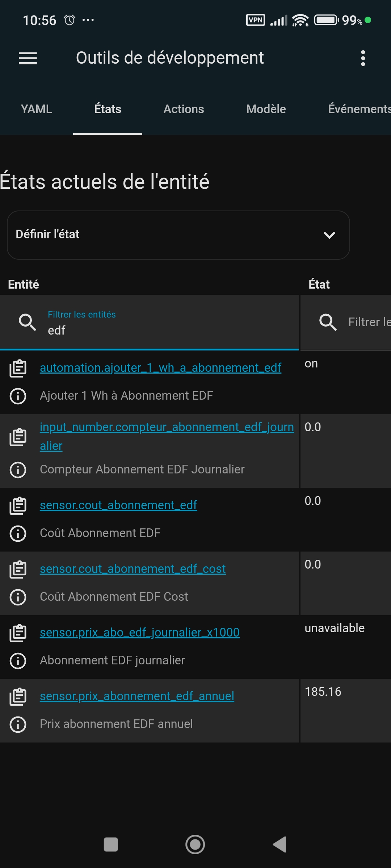This screenshot has width=391, height=868.
Task: Open sensor.prix_abo_edf_journalier_x1000 entity link
Action: 139,633
